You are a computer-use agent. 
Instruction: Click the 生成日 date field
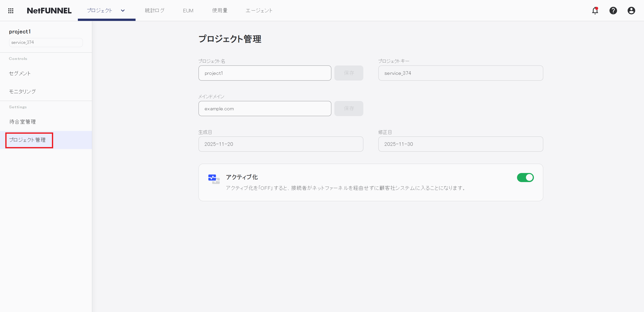point(280,144)
